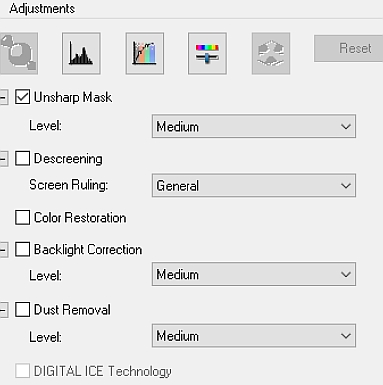The height and width of the screenshot is (385, 383).
Task: Open the Unsharp Mask Level dropdown
Action: click(x=254, y=126)
